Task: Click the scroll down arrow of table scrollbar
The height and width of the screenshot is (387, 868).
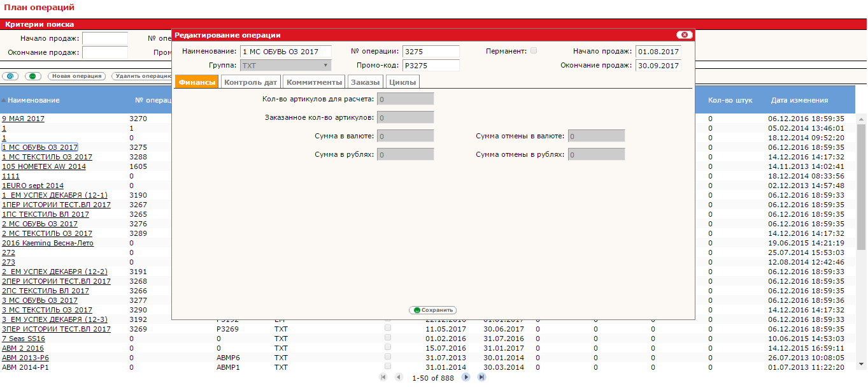Action: click(862, 363)
